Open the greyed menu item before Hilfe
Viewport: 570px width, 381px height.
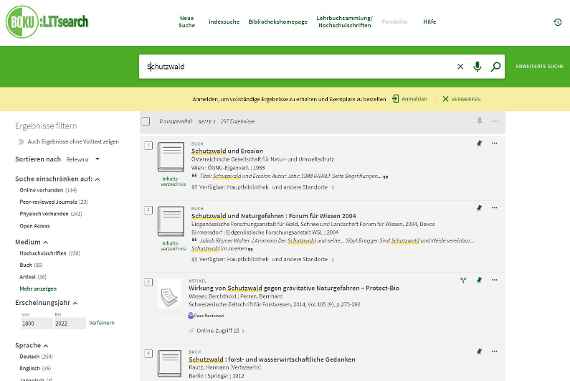coord(394,22)
